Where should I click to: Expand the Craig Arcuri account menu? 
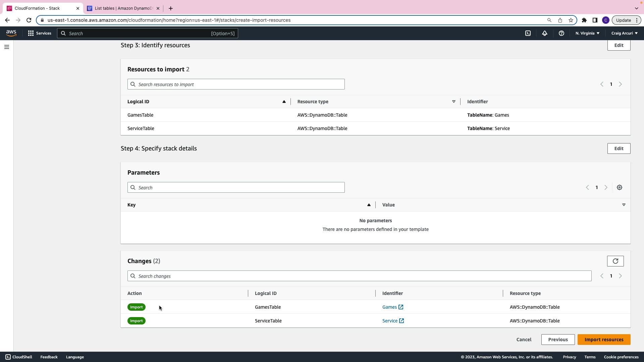click(624, 33)
